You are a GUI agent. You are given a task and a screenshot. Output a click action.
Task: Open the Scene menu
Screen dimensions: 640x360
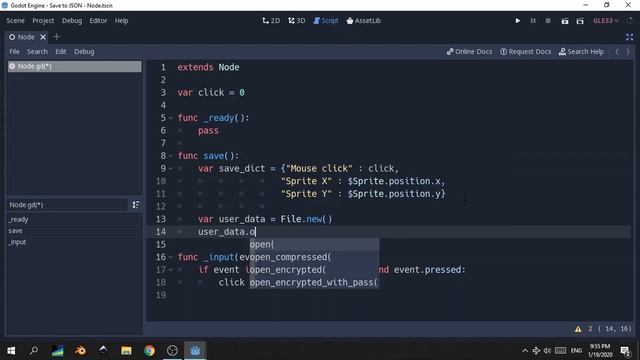(x=16, y=20)
